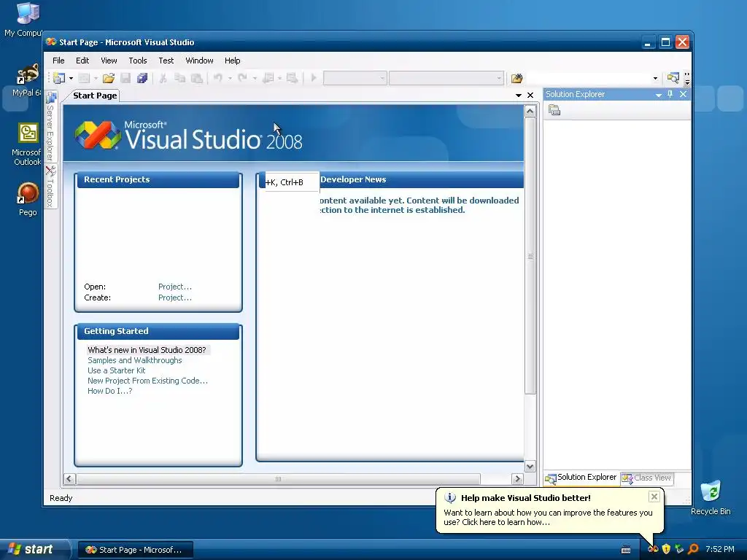
Task: Open the Solution Configurations combo box
Action: (355, 78)
